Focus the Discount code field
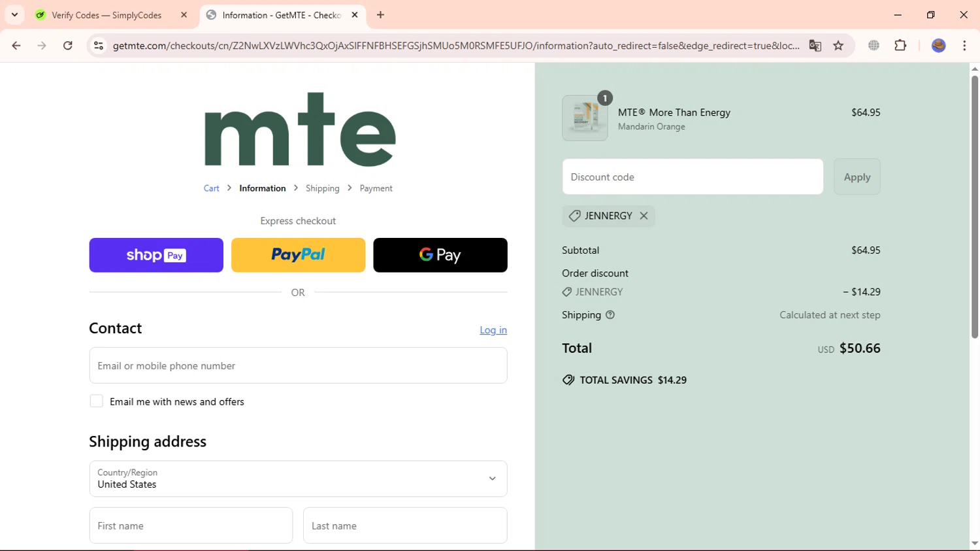The height and width of the screenshot is (551, 980). [x=693, y=176]
